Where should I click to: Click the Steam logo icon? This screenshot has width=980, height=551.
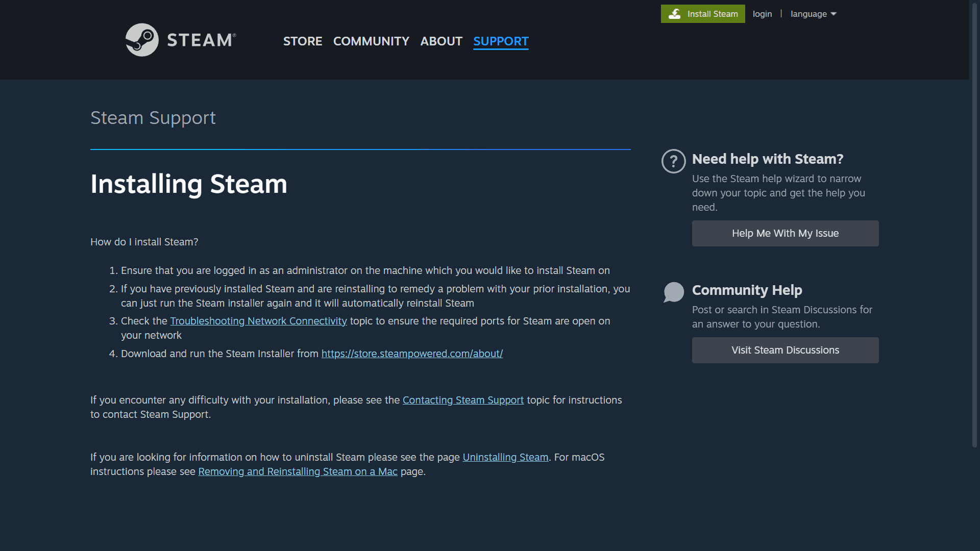142,40
